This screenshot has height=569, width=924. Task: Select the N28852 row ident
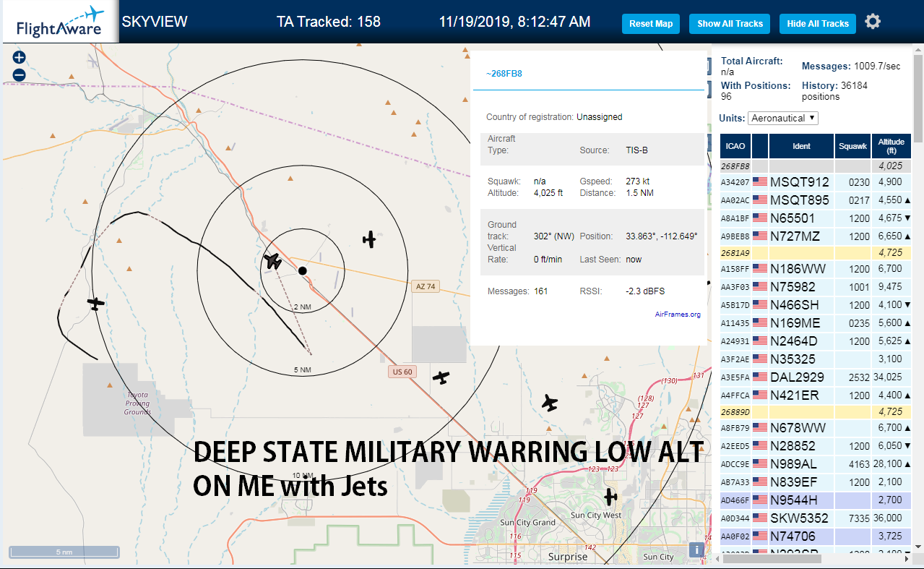click(793, 445)
